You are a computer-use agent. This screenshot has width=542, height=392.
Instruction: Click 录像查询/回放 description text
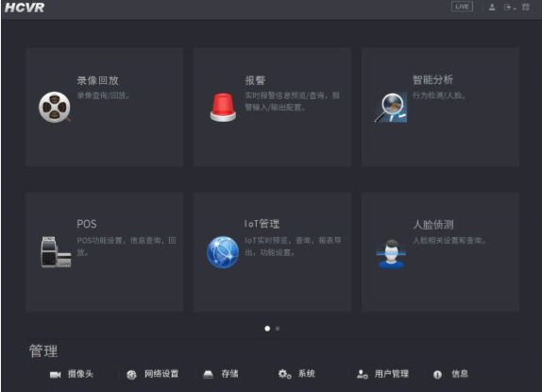click(x=104, y=95)
